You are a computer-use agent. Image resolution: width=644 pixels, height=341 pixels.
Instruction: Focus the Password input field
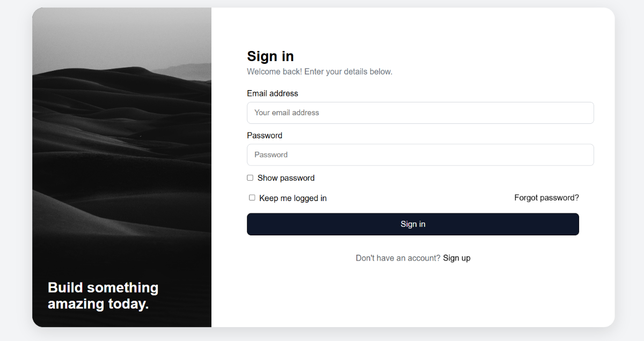(420, 154)
